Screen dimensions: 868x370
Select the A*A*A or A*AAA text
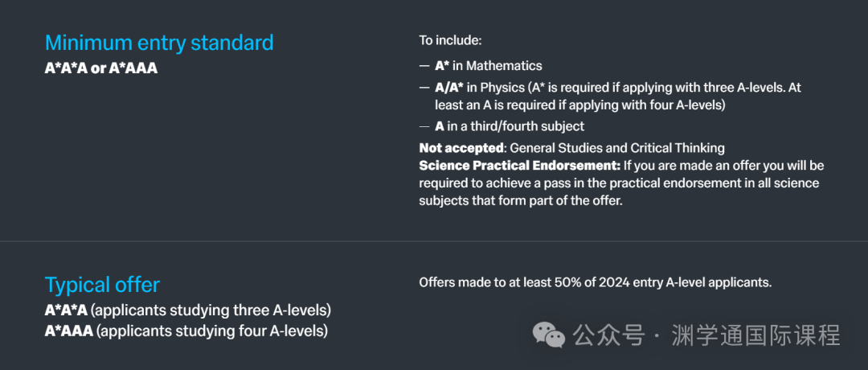[x=101, y=68]
